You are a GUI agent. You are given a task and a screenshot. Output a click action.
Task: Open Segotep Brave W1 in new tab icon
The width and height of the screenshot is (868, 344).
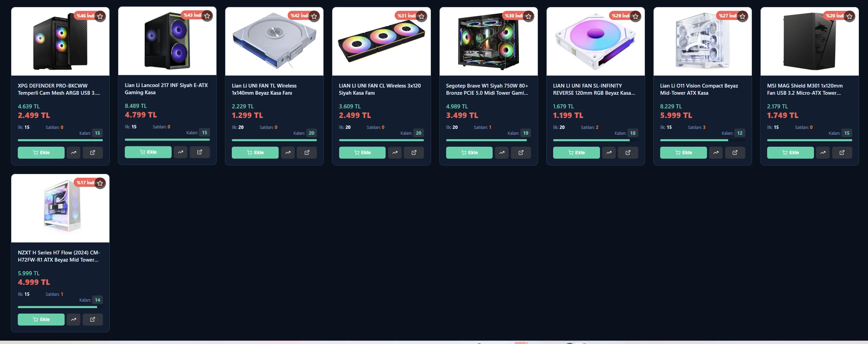coord(521,153)
